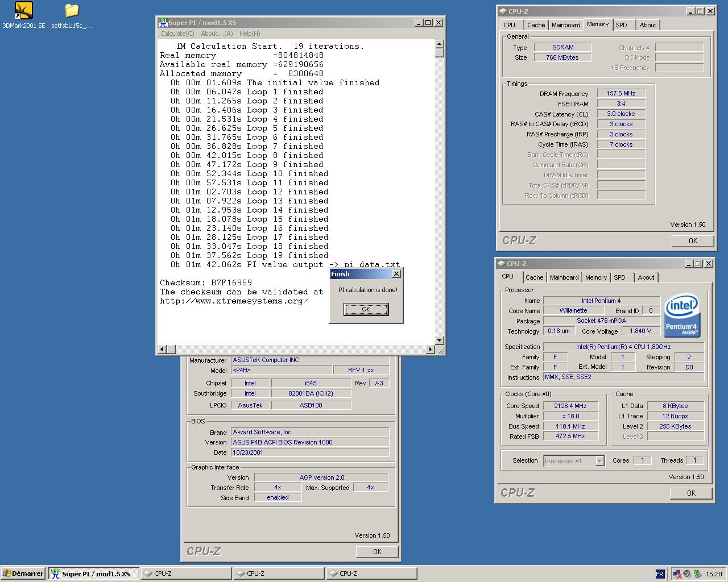Click OK in the memory CPU-Z window
728x582 pixels.
[693, 241]
